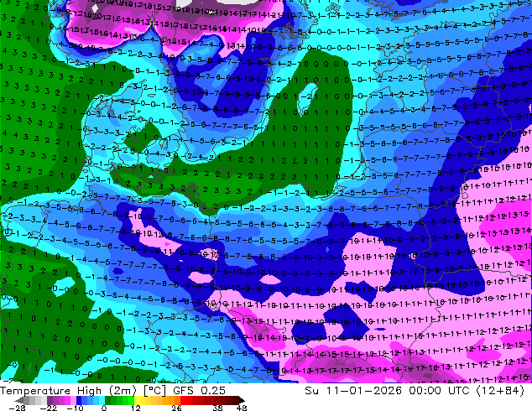The height and width of the screenshot is (411, 532).
Task: Click the 'GFS 0.25' model label
Action: (x=199, y=391)
